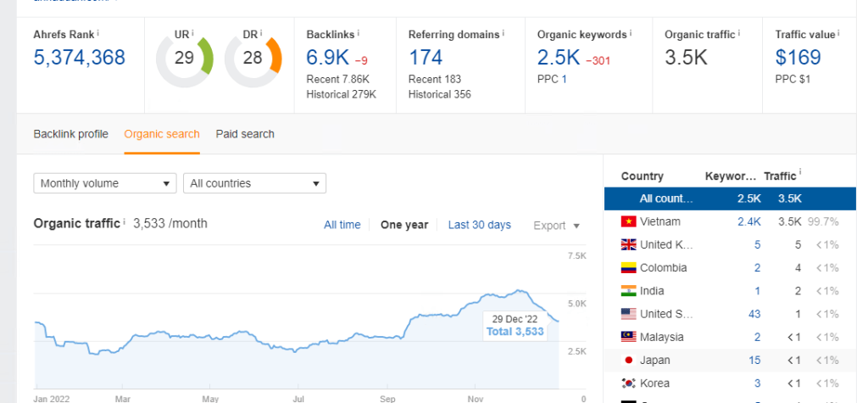
Task: Click Korea keywords value 3
Action: tap(757, 383)
